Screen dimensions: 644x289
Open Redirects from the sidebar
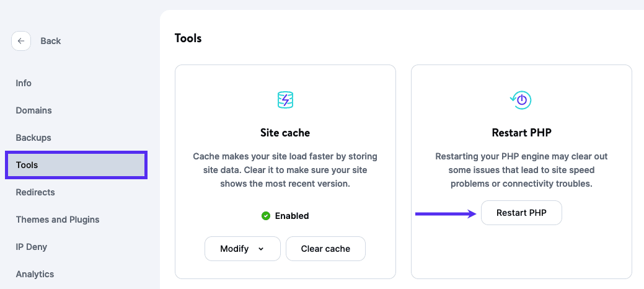pos(35,192)
